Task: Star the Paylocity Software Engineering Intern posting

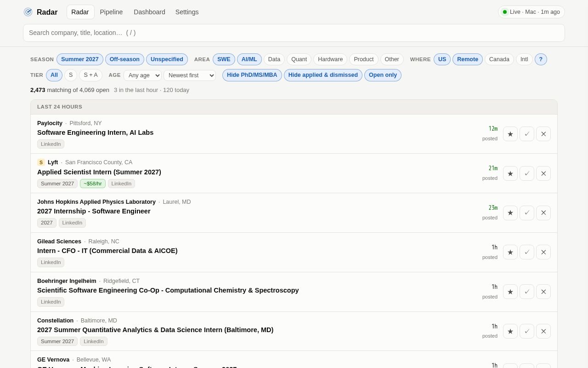Action: click(x=510, y=134)
